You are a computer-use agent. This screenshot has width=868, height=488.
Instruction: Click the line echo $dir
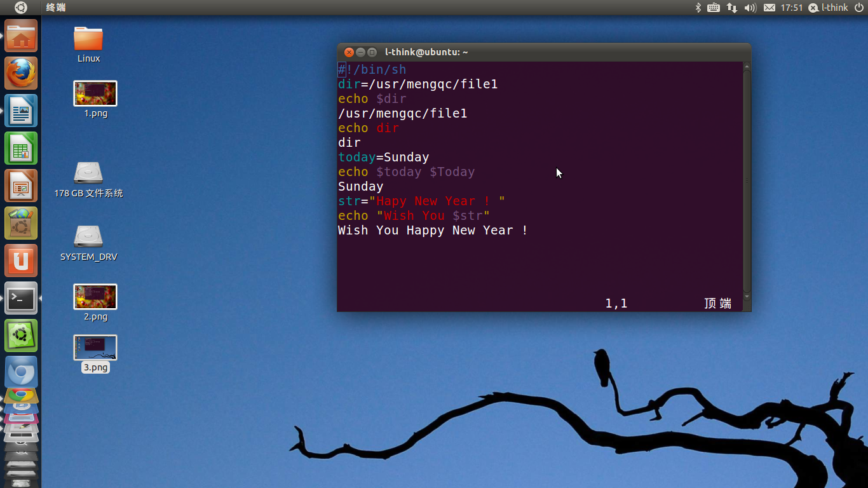[372, 98]
